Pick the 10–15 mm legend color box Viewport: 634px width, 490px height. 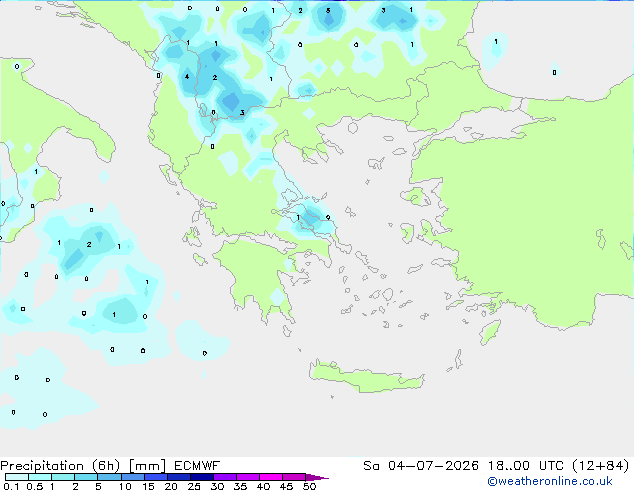pyautogui.click(x=132, y=477)
